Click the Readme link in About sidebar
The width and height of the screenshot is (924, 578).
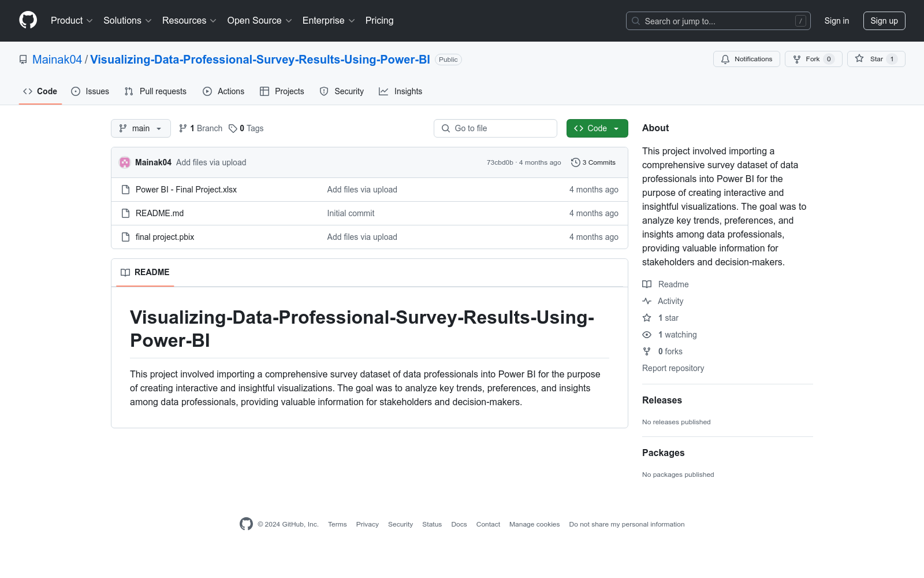665,284
